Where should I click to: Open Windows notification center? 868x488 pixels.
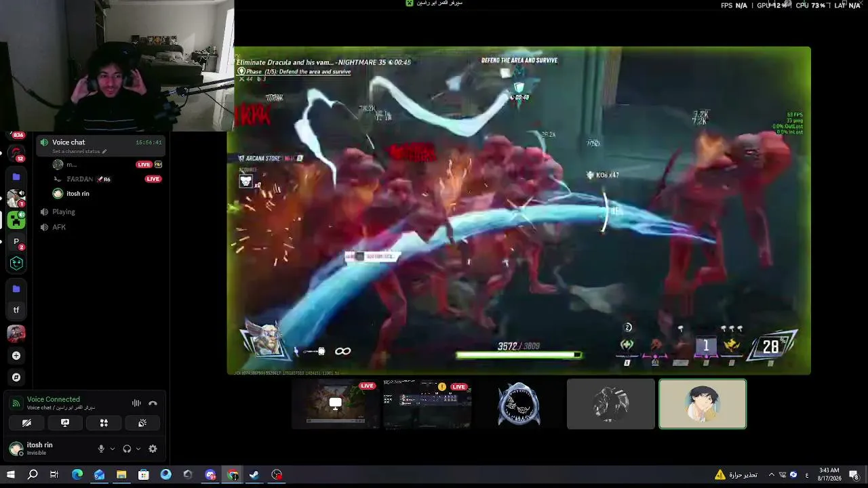pyautogui.click(x=854, y=474)
